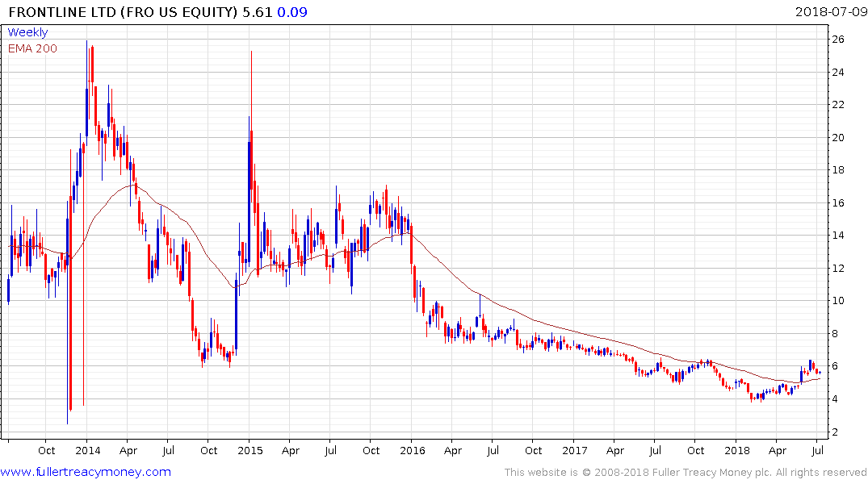Click the 2017 time axis label

click(x=575, y=450)
